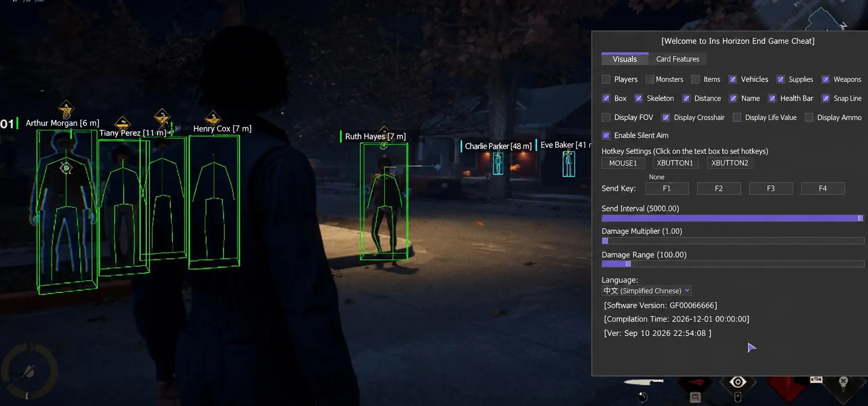The width and height of the screenshot is (868, 406).
Task: Switch to the Visuals tab
Action: 625,59
